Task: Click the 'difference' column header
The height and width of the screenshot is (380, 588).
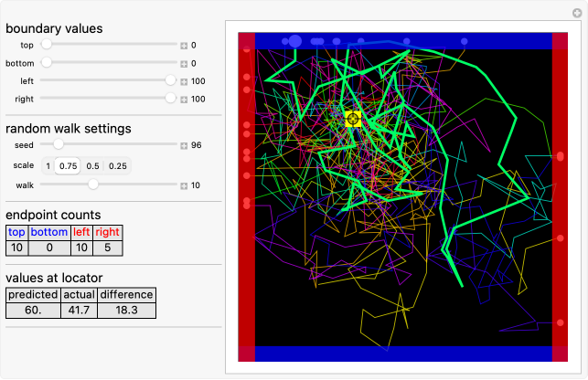Action: [x=127, y=295]
